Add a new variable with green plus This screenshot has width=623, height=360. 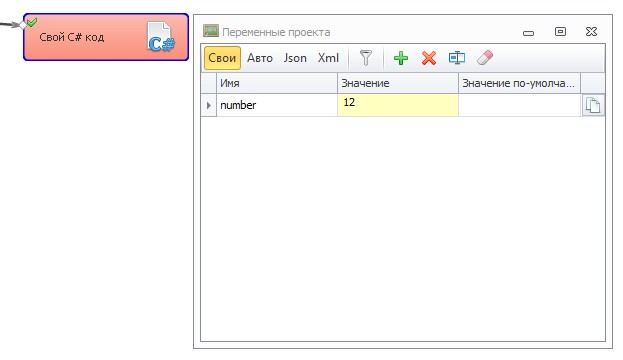point(400,58)
